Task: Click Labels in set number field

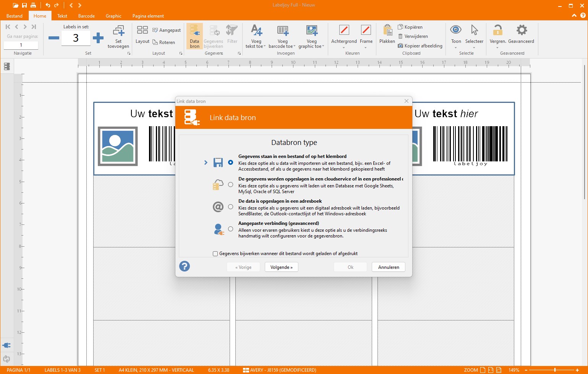Action: point(76,38)
